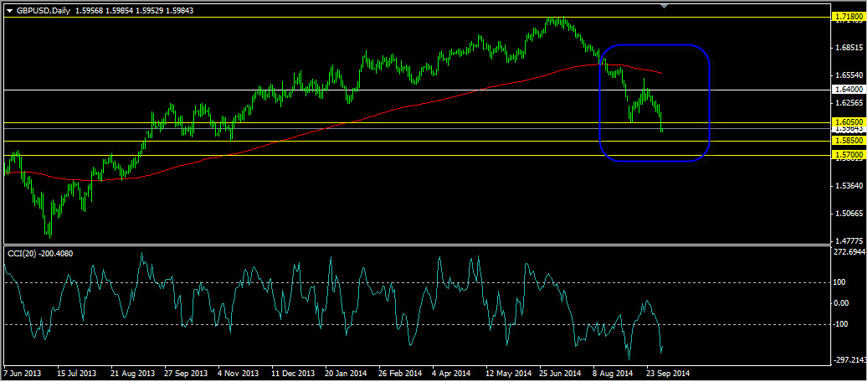Click the 1.47775 price scale value
This screenshot has width=868, height=382.
pos(850,240)
